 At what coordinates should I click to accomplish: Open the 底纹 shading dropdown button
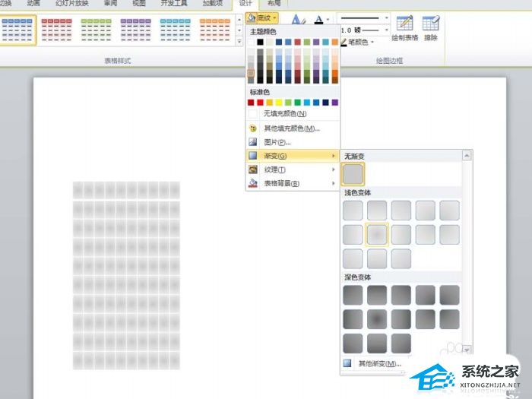click(x=262, y=18)
